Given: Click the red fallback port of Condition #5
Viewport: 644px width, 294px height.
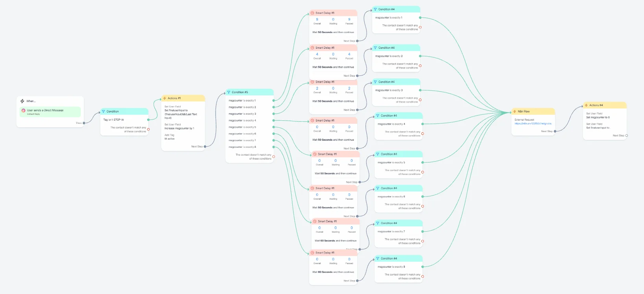Looking at the screenshot, I should pos(274,157).
